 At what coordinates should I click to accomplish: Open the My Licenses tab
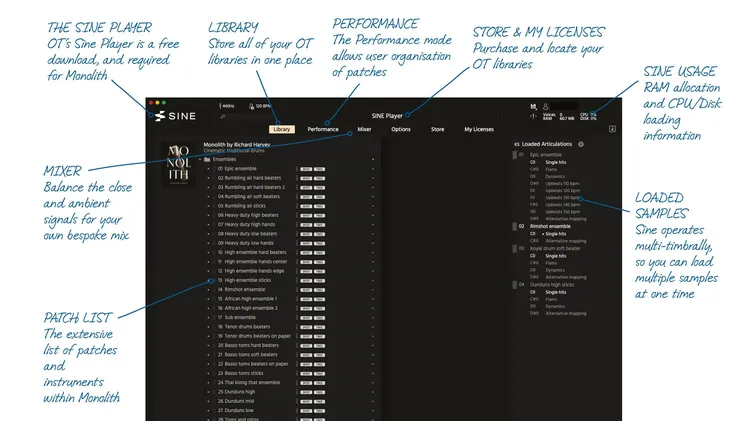(479, 129)
